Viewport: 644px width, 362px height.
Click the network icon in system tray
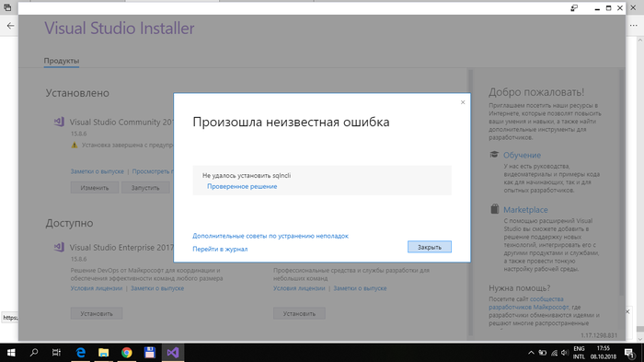tap(554, 353)
